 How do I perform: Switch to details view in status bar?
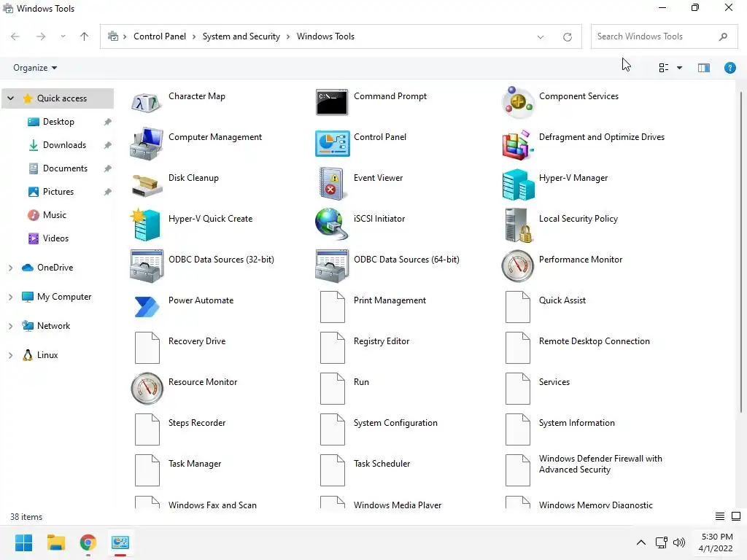coord(720,516)
